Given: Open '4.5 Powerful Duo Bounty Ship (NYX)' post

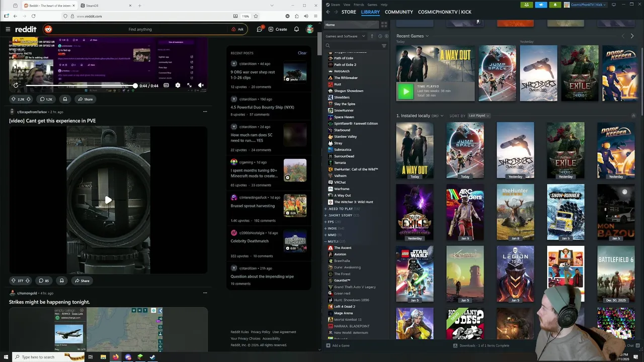Looking at the screenshot, I should point(262,107).
